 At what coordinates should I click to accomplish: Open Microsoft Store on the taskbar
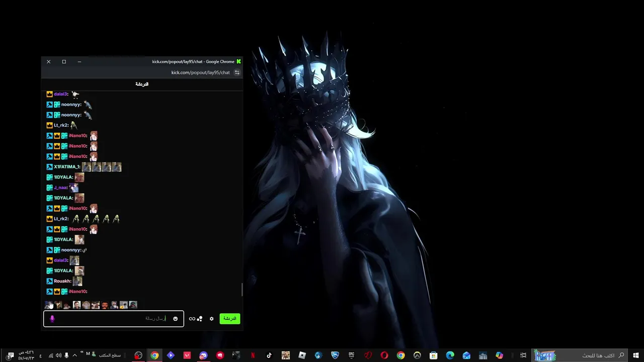click(x=433, y=355)
